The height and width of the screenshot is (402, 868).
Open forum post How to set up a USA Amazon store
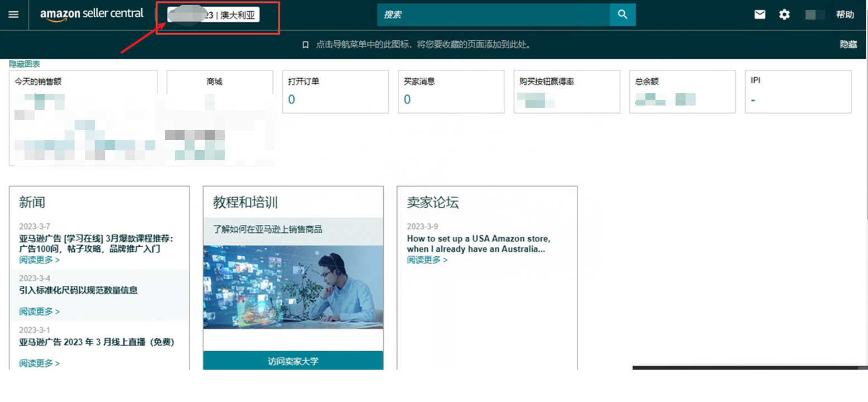(478, 243)
